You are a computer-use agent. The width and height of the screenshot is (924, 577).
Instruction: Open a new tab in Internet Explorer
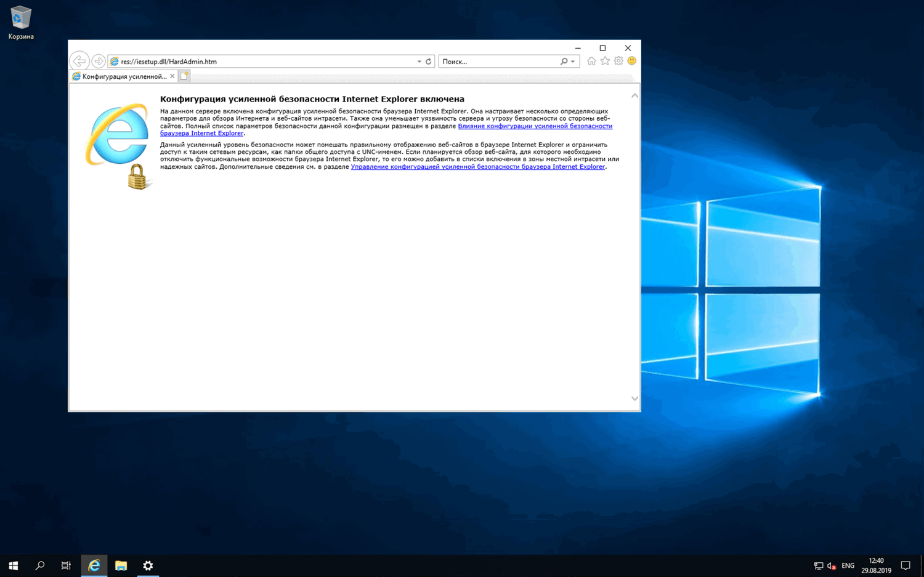(184, 76)
